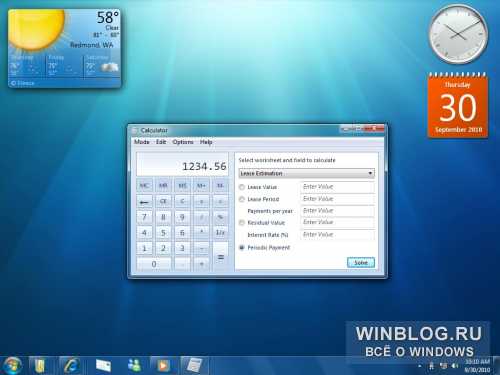Click the Lease Value input field

(337, 187)
